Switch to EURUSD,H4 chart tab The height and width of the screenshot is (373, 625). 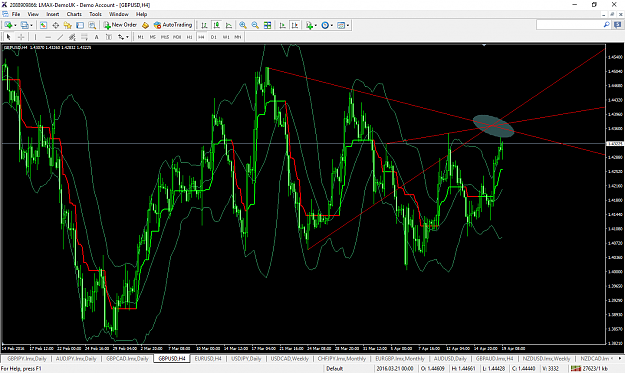(208, 359)
